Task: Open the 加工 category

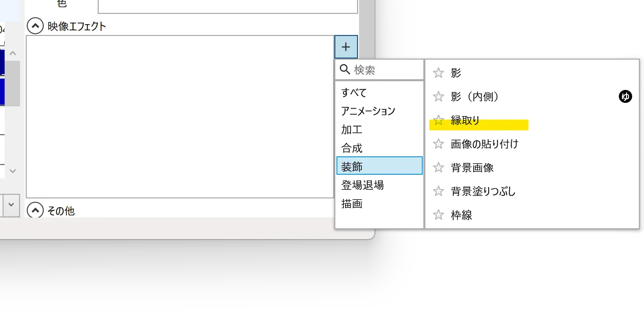Action: tap(380, 130)
